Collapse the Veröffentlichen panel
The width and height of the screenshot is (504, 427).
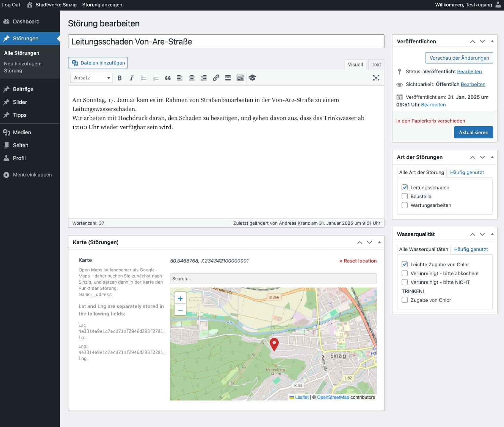coord(492,41)
